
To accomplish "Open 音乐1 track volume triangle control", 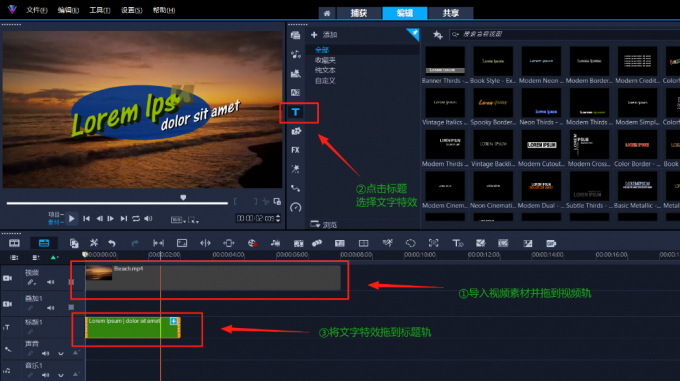I will click(75, 374).
